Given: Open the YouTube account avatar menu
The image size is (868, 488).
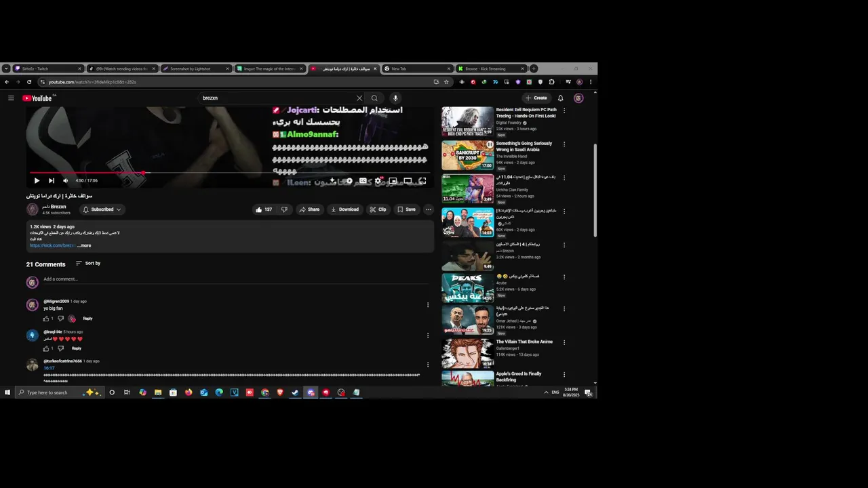Looking at the screenshot, I should [578, 98].
